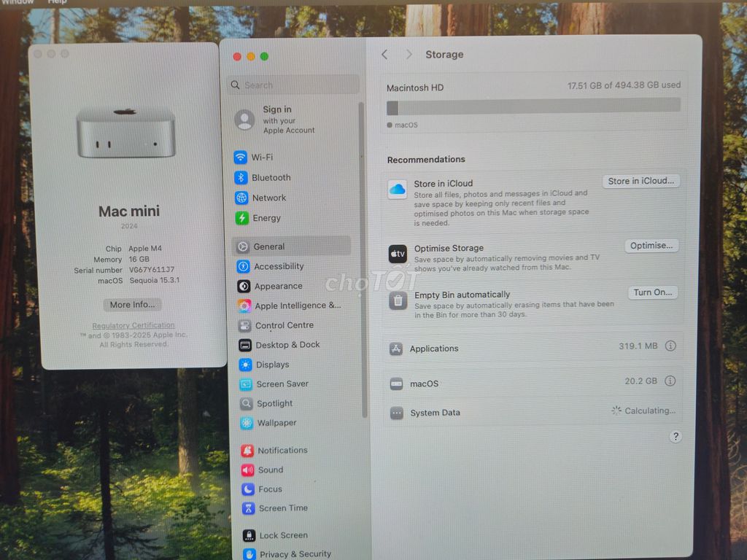747x560 pixels.
Task: Select the Energy lightning icon
Action: point(242,218)
